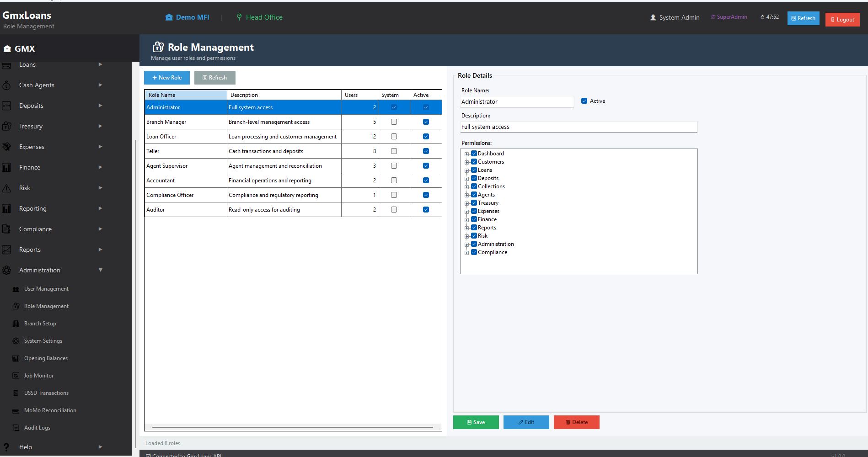This screenshot has height=457, width=868.
Task: Expand the Collections permission node
Action: pos(466,187)
